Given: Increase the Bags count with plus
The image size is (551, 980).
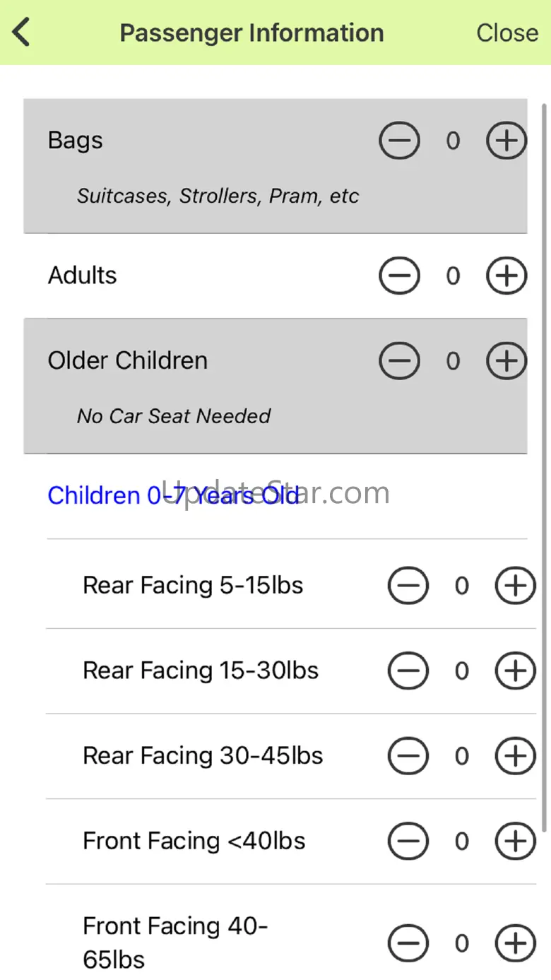Looking at the screenshot, I should pos(506,141).
